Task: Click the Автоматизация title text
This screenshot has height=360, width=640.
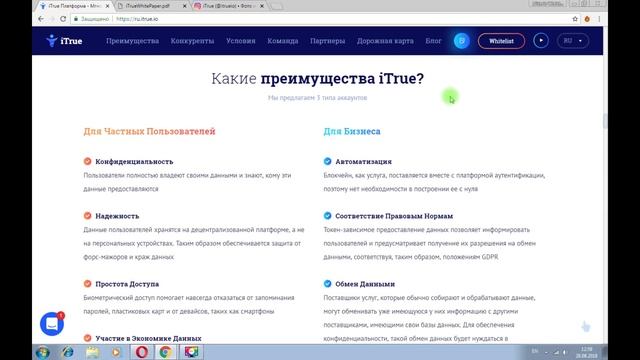Action: 363,162
